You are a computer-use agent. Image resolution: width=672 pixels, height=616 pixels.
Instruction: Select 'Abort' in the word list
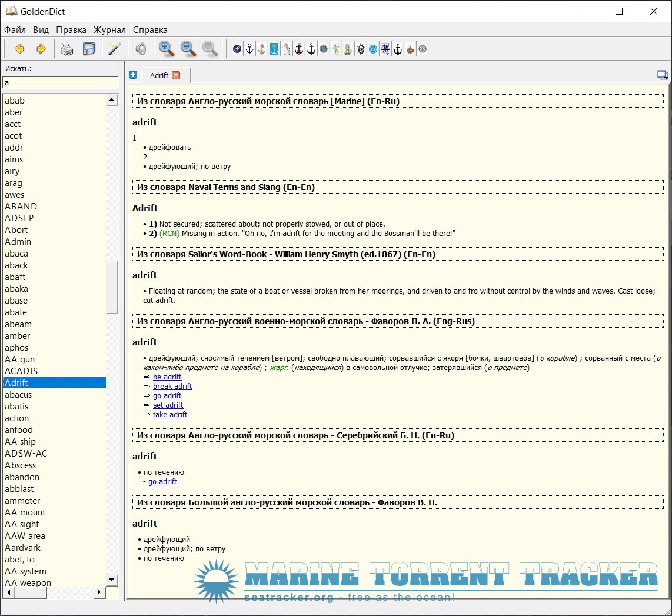pyautogui.click(x=54, y=229)
